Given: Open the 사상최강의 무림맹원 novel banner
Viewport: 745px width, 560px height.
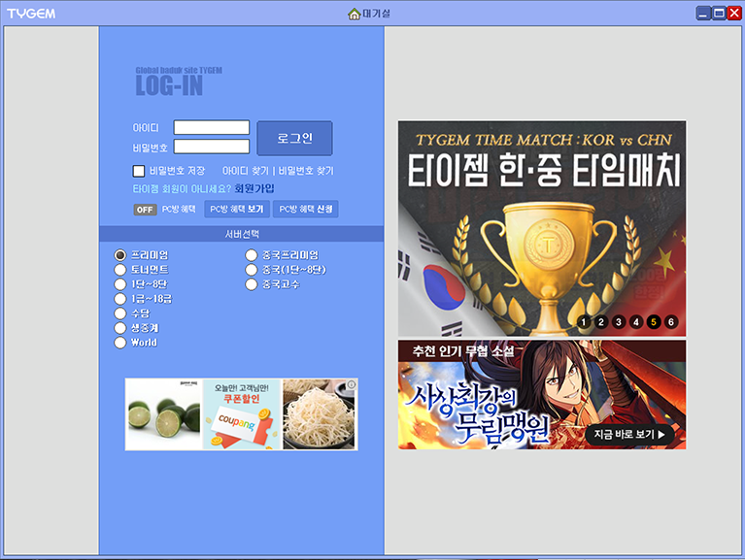Looking at the screenshot, I should (542, 395).
